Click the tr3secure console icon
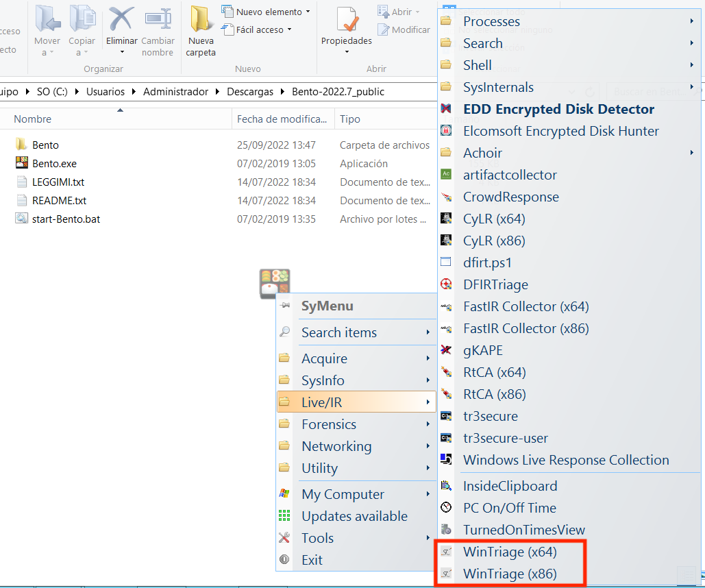Image resolution: width=705 pixels, height=588 pixels. [446, 416]
